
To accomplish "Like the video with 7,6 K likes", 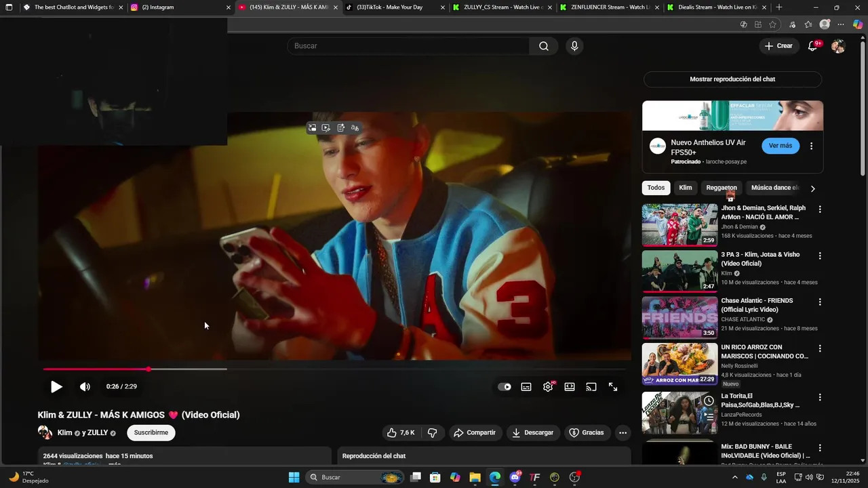I will point(400,432).
